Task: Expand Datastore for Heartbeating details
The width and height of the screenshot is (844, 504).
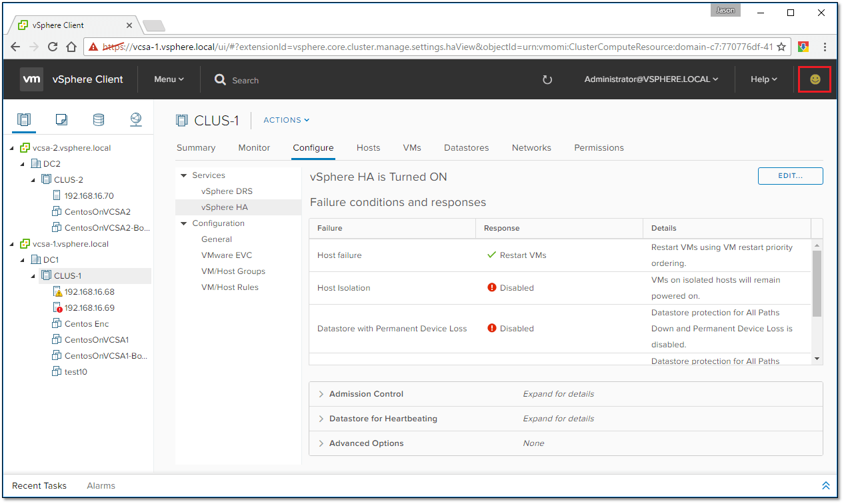Action: point(321,419)
